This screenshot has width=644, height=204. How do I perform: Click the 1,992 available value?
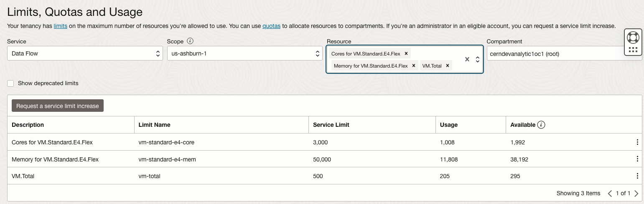(x=518, y=142)
